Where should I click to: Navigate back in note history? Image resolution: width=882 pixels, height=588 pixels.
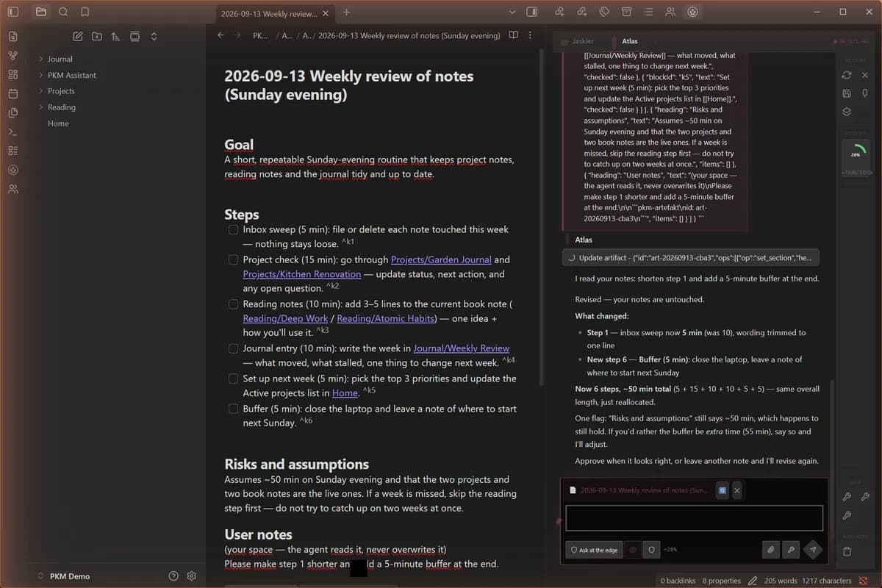[220, 35]
